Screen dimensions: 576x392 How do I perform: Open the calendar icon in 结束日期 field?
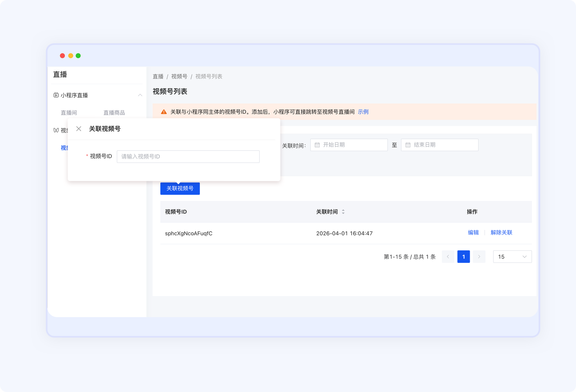pos(408,145)
